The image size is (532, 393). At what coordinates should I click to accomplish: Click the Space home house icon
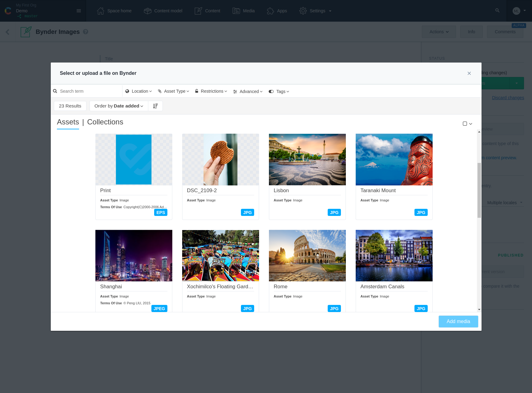pos(101,11)
